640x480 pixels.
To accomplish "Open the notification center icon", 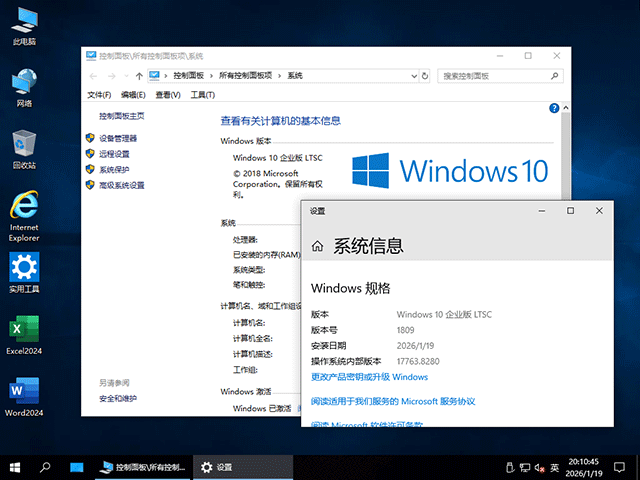I will coord(619,467).
